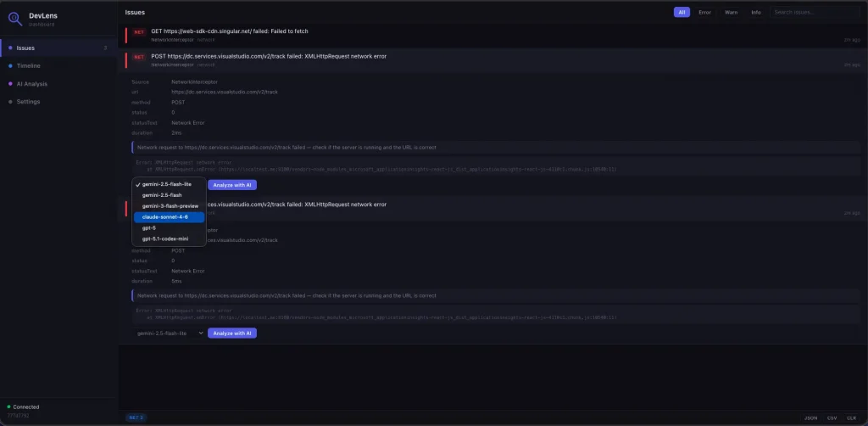Open the closed gemini-2.5-flash-lite model dropdown
Image resolution: width=868 pixels, height=426 pixels.
tap(169, 333)
